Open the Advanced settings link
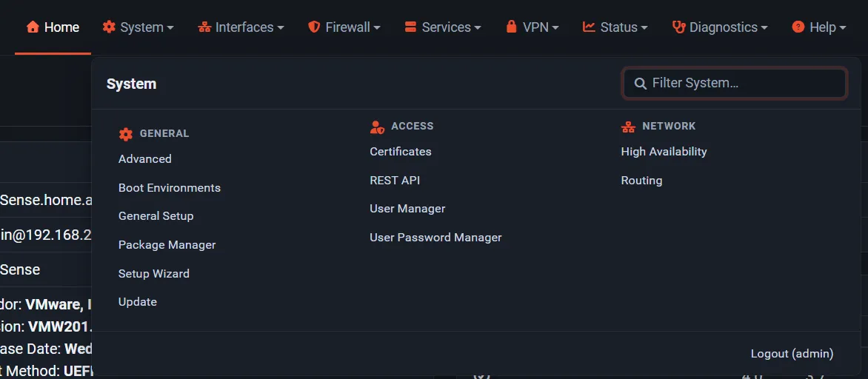The width and height of the screenshot is (868, 379). point(145,159)
